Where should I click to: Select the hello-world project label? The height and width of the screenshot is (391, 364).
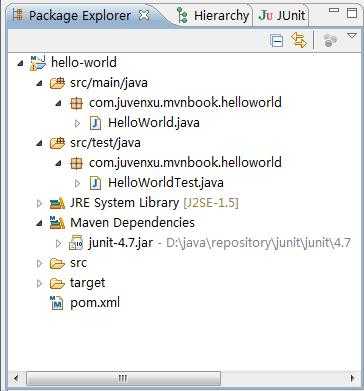pyautogui.click(x=84, y=63)
